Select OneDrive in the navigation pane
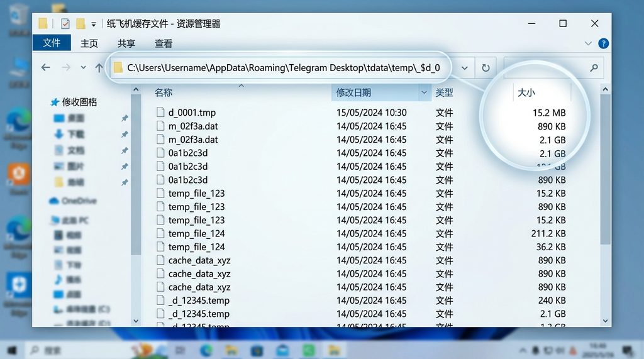This screenshot has width=644, height=359. pyautogui.click(x=73, y=201)
